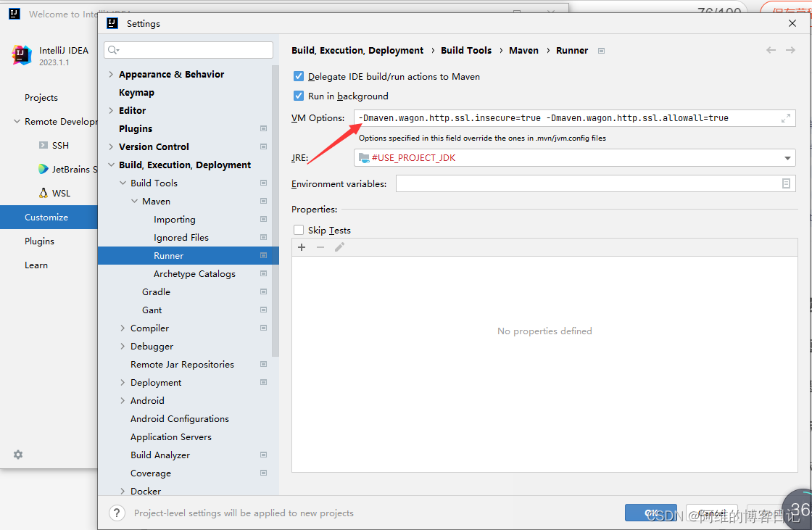Expand the Android tree node
This screenshot has height=530, width=812.
pyautogui.click(x=123, y=400)
